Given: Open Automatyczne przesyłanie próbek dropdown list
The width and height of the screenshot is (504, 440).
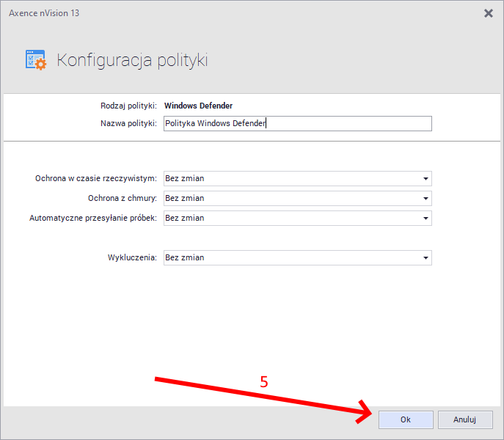Looking at the screenshot, I should point(425,218).
